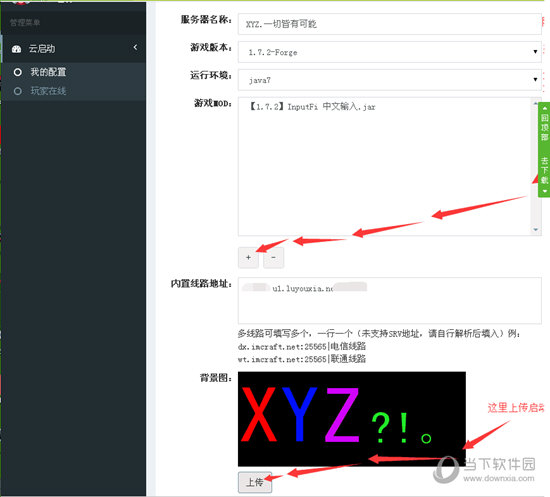
Task: Open the 运行环境 java7 dropdown
Action: (x=389, y=80)
